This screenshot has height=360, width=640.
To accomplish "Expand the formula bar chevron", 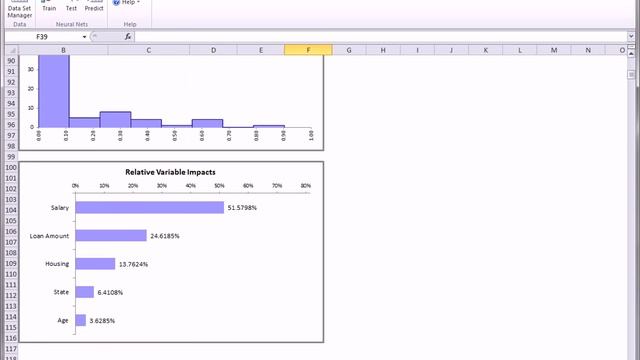I will coord(631,37).
